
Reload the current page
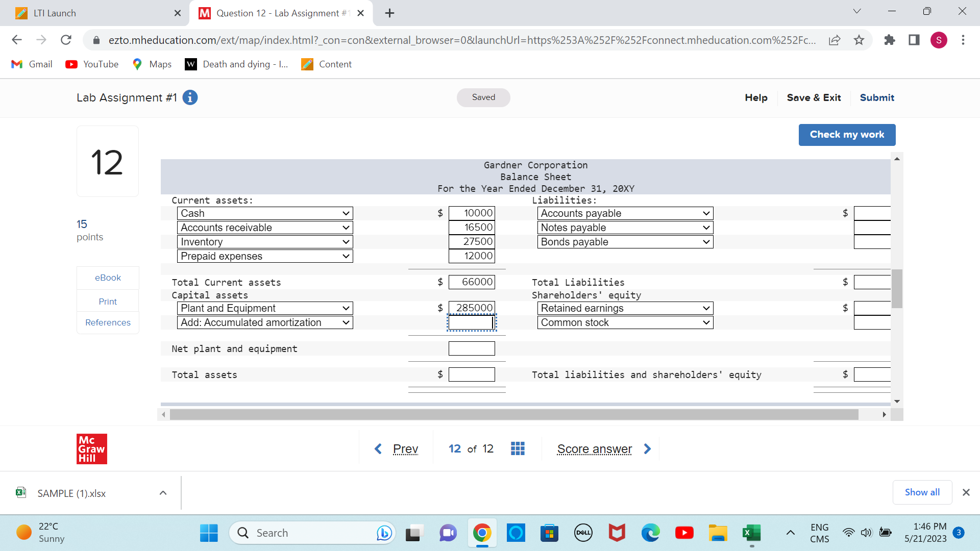[66, 40]
